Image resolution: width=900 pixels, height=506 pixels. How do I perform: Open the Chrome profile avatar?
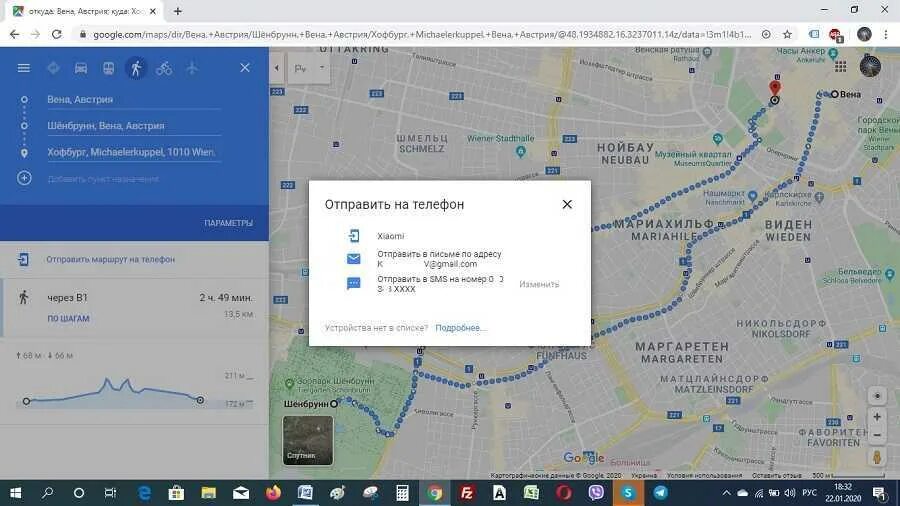[x=864, y=34]
